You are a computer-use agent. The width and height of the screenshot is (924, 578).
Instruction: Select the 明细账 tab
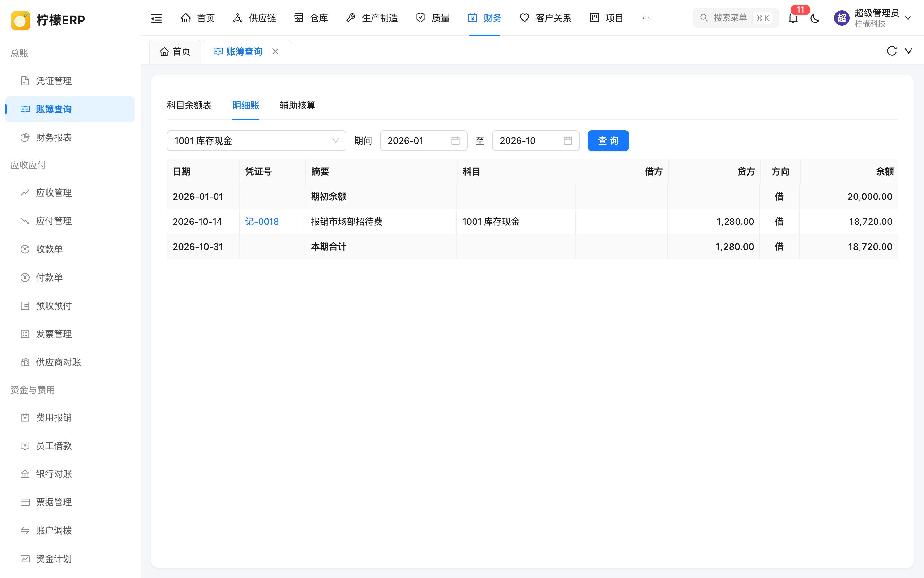(245, 106)
